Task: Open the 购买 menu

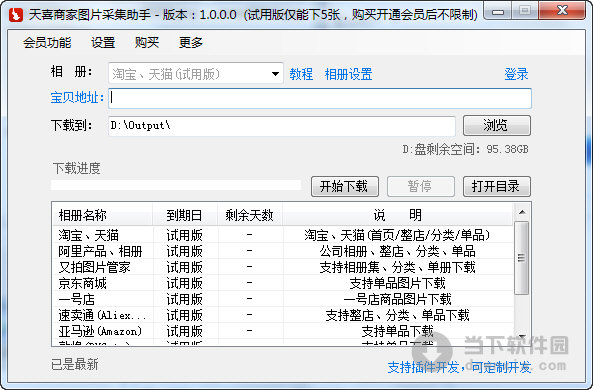Action: [147, 42]
